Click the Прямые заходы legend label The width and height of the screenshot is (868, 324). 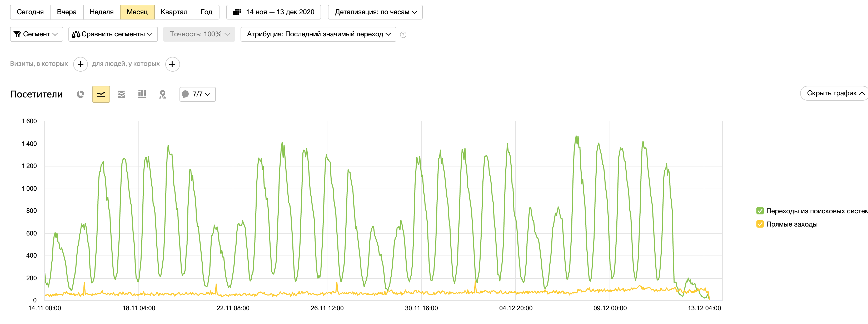(792, 224)
